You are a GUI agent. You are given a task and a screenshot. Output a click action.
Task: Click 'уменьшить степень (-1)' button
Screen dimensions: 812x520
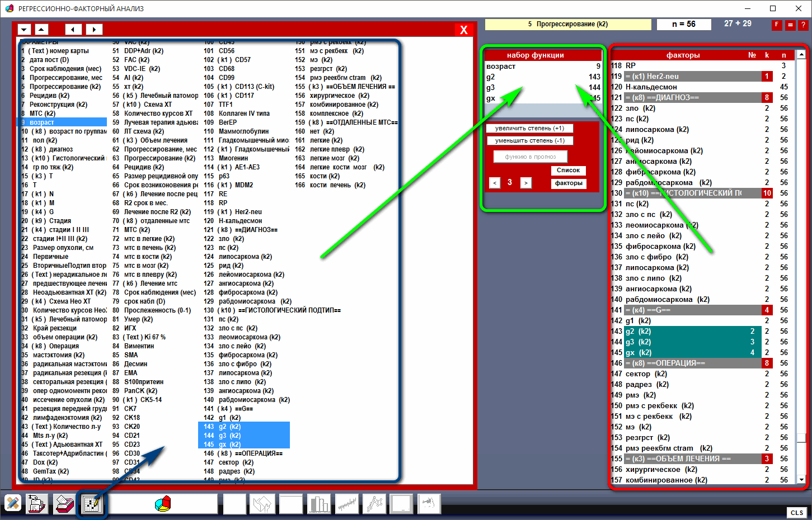pyautogui.click(x=529, y=140)
